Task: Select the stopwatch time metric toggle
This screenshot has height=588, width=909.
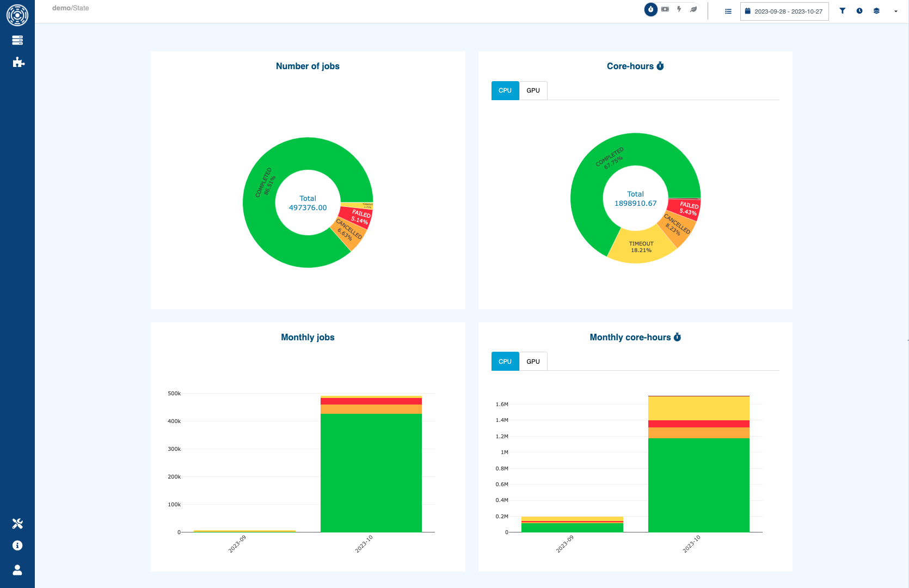Action: pos(650,9)
